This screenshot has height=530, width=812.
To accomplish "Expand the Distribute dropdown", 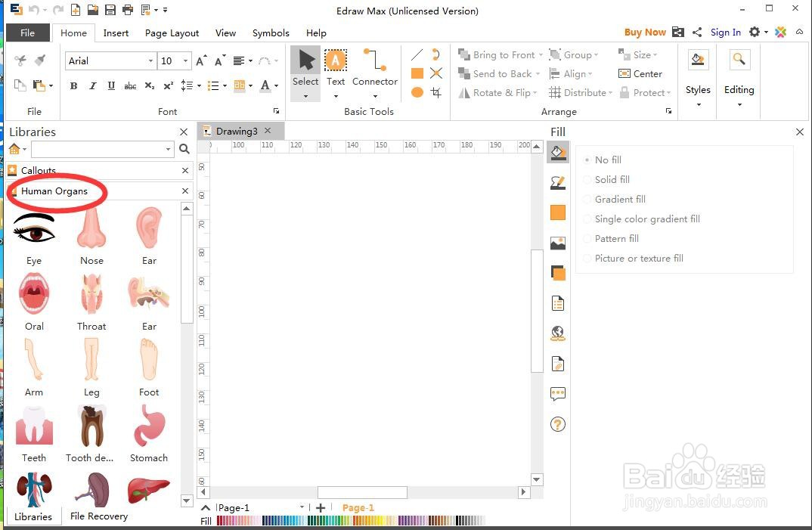I will [611, 93].
